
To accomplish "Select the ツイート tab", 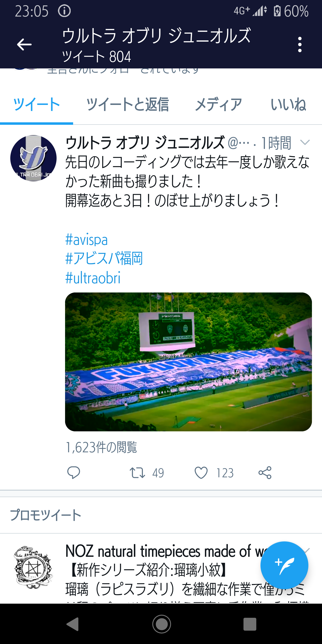I will pos(36,104).
